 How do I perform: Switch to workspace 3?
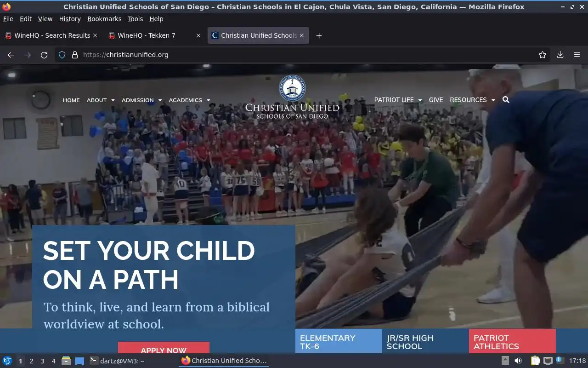point(42,361)
